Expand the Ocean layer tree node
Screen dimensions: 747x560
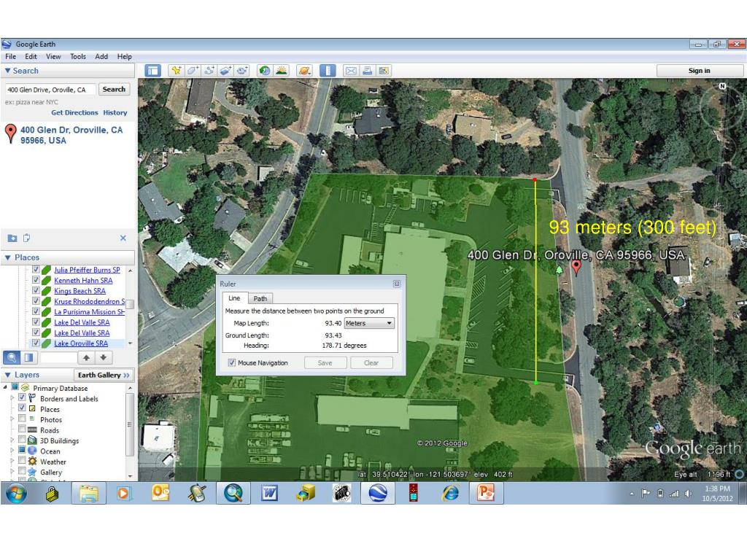(x=12, y=451)
